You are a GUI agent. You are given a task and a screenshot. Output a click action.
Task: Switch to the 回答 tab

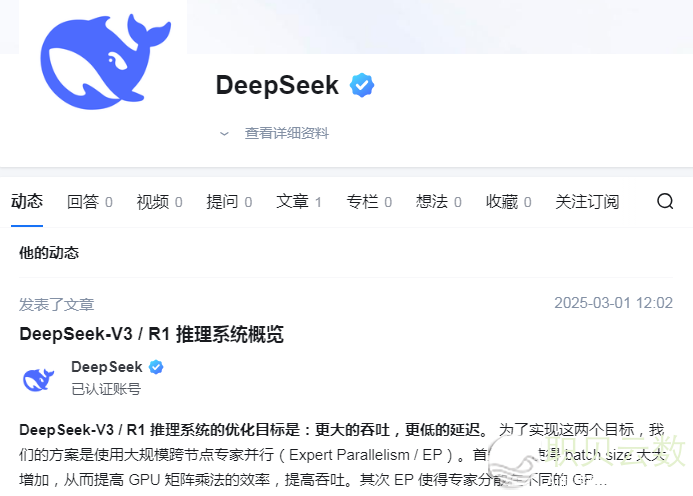[90, 202]
